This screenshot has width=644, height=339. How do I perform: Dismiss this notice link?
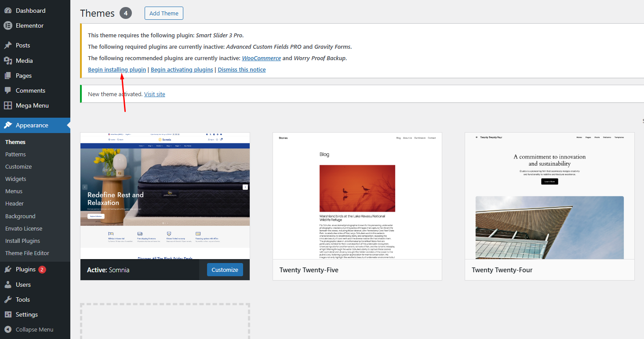241,69
